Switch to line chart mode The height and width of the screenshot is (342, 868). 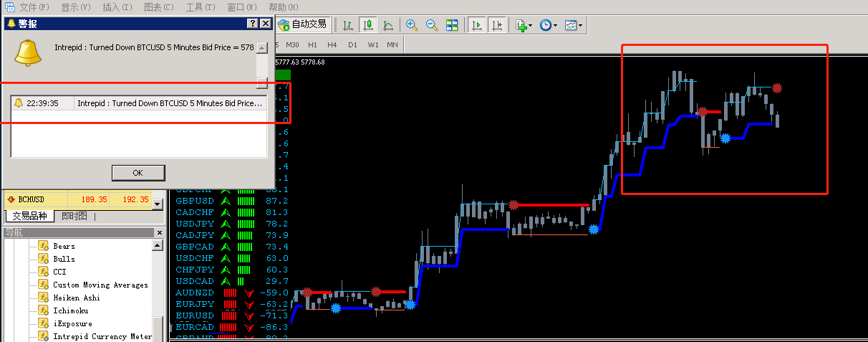388,25
